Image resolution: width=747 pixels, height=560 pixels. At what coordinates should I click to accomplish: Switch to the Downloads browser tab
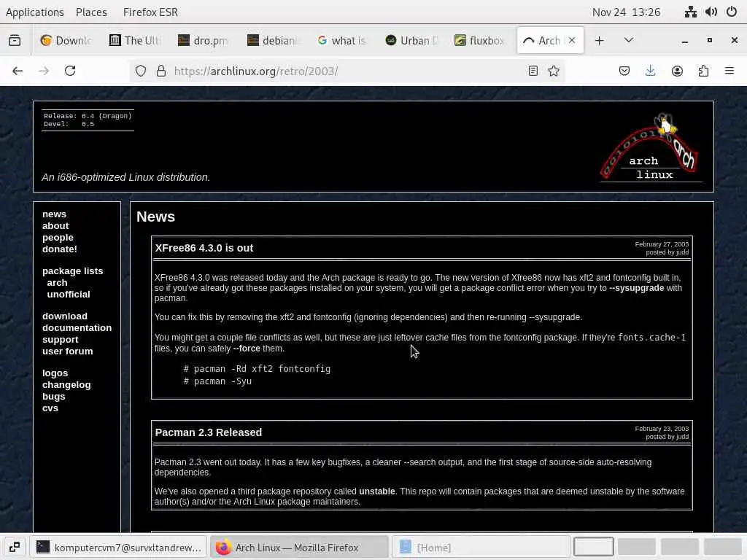pyautogui.click(x=66, y=41)
